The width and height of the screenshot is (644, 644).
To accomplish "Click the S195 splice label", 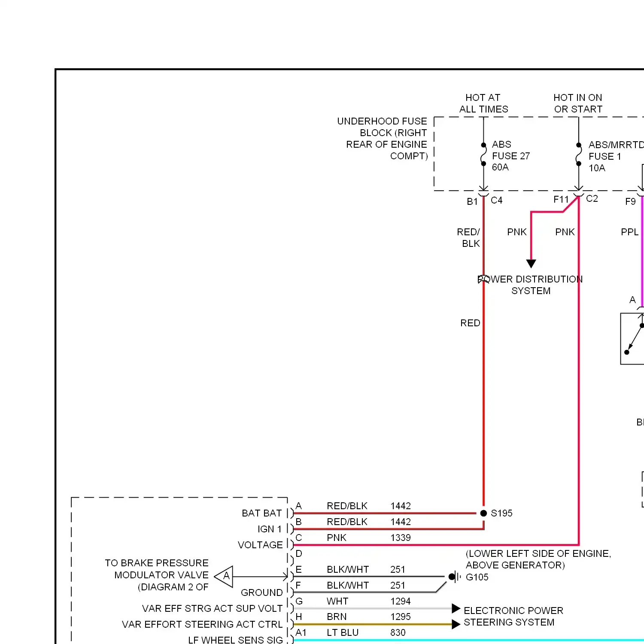I will 501,513.
